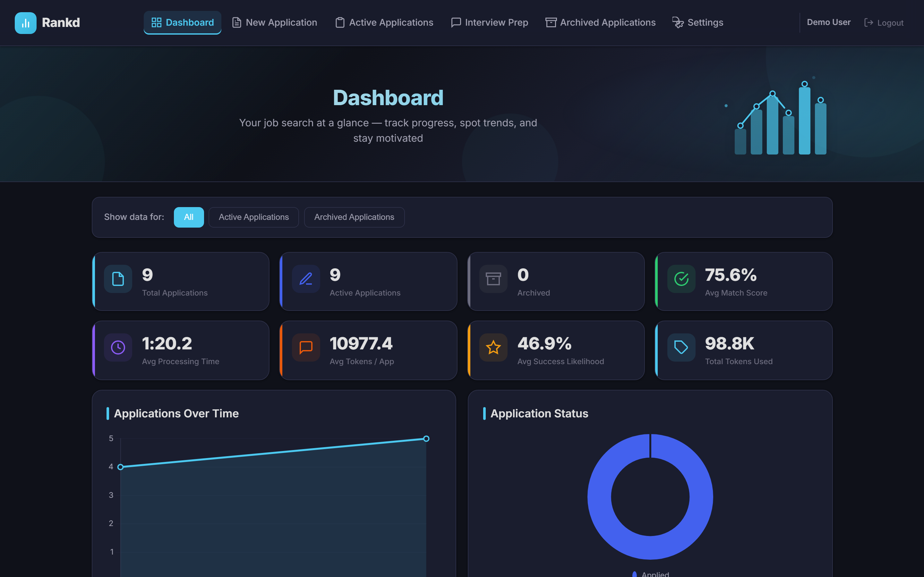The height and width of the screenshot is (577, 924).
Task: Click the clock icon on Avg Processing Time card
Action: (x=118, y=348)
